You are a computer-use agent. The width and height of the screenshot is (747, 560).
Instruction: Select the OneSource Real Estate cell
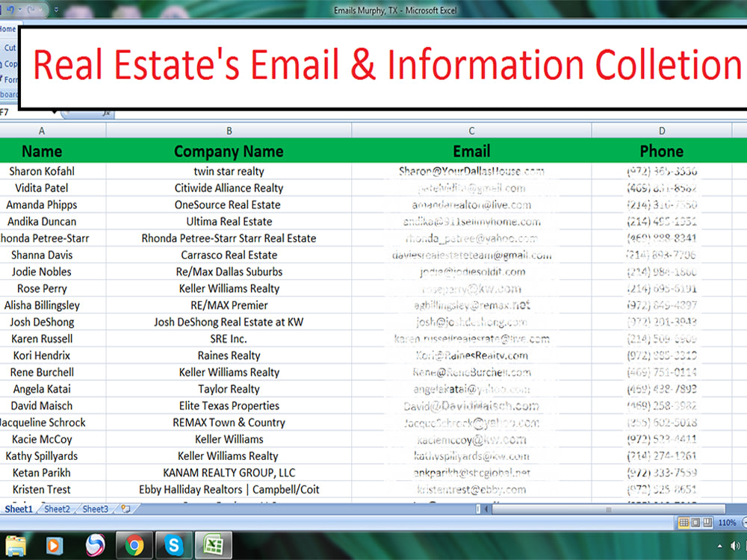pos(229,205)
